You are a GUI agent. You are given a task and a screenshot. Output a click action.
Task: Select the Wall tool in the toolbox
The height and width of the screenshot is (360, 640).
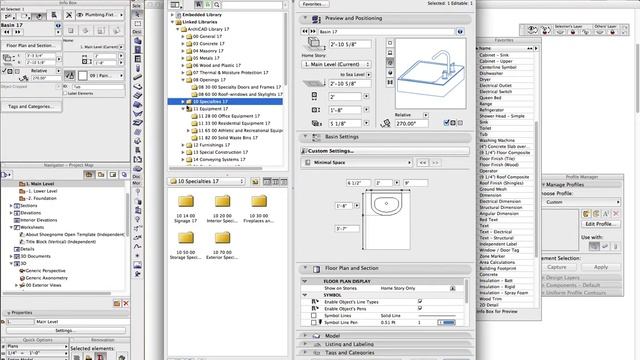[138, 41]
